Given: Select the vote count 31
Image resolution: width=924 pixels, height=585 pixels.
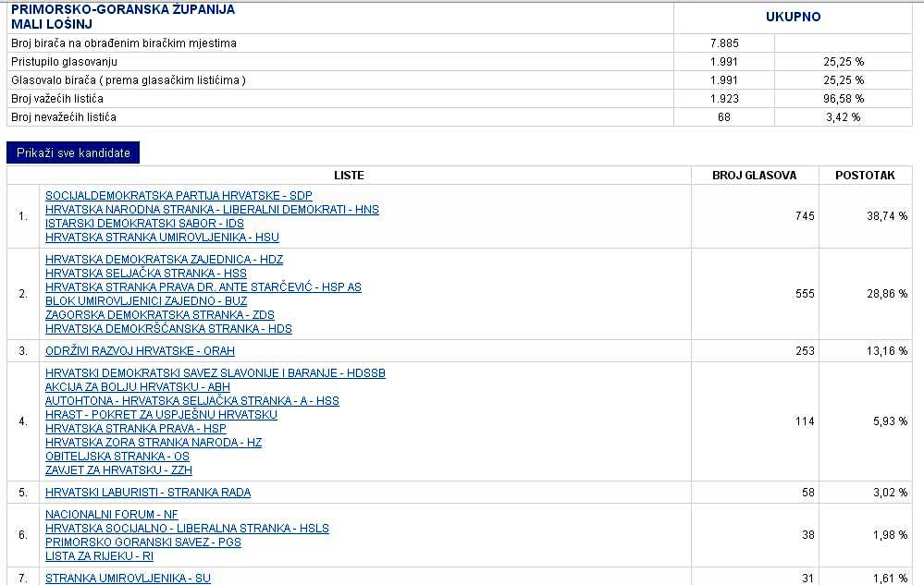Looking at the screenshot, I should point(807,579).
